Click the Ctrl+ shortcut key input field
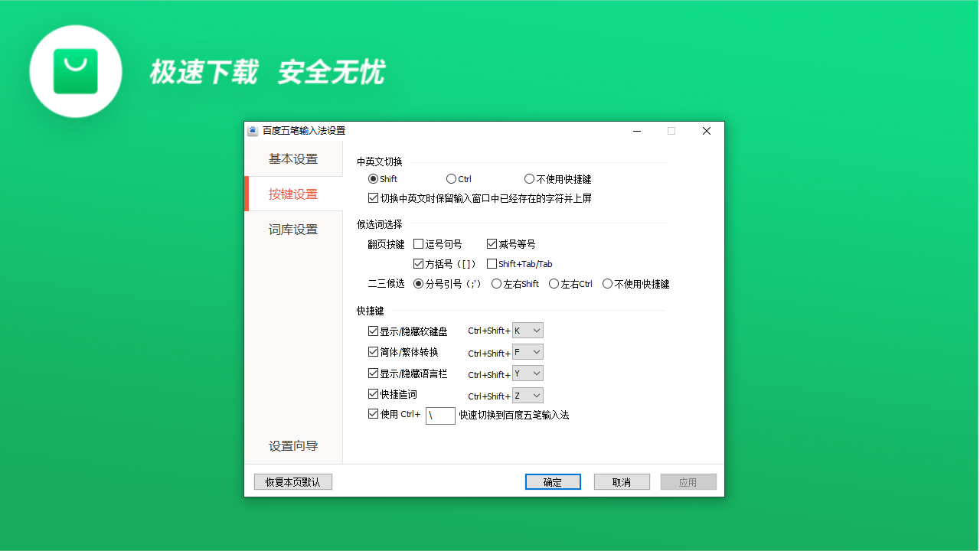 tap(440, 415)
